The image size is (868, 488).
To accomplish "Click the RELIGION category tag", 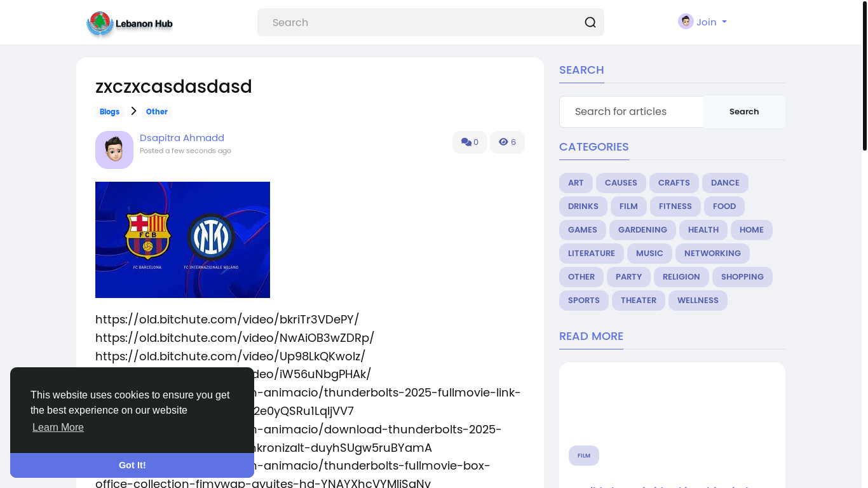I will (681, 277).
